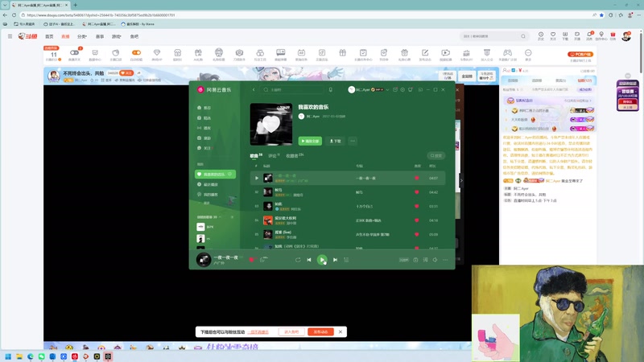
Task: Toggle loop mode icon in music player bar
Action: tap(298, 260)
